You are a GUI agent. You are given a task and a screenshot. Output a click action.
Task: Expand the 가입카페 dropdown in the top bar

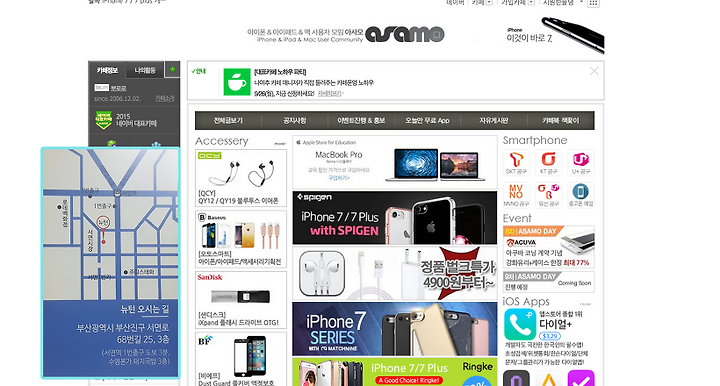click(x=531, y=2)
